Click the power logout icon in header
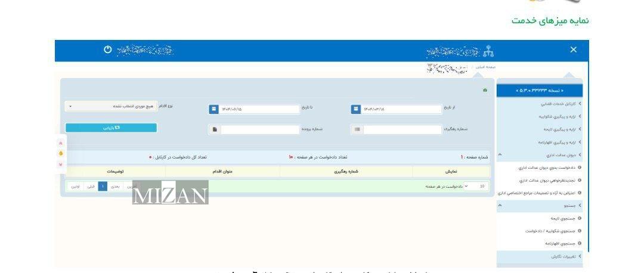Screen dimensions: 644x273 coord(108,50)
